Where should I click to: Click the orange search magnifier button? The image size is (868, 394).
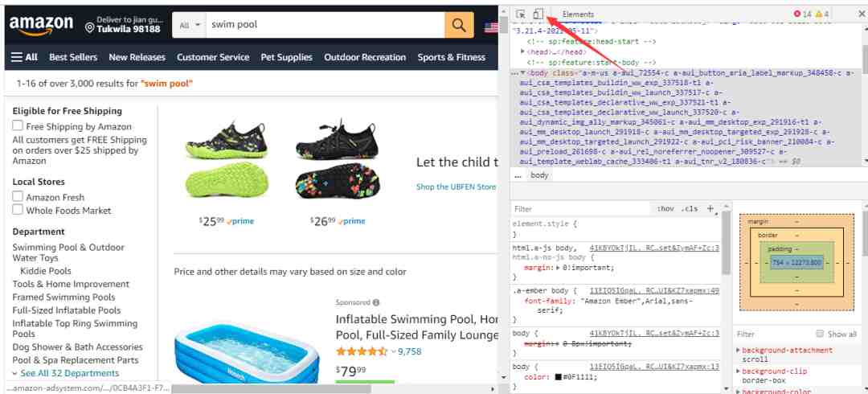pos(459,25)
